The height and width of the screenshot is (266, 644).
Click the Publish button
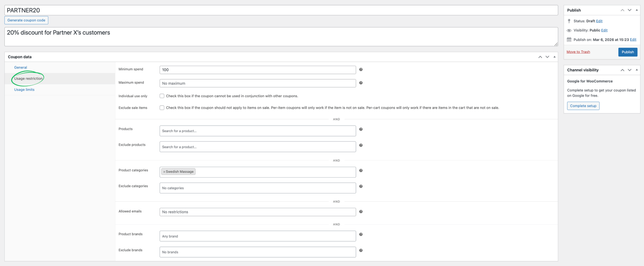tap(628, 52)
